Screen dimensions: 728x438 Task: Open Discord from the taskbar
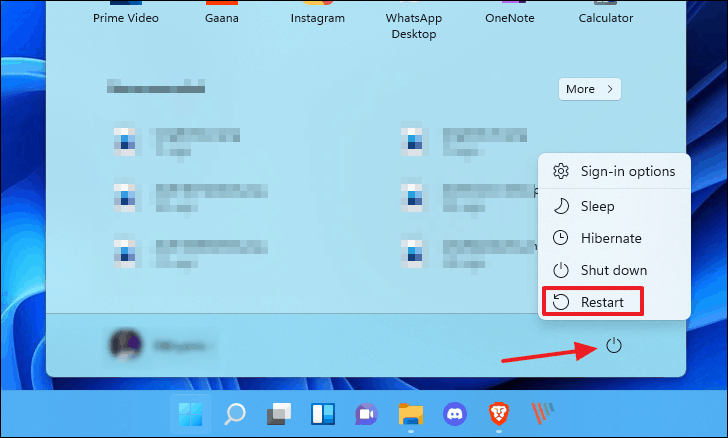455,412
